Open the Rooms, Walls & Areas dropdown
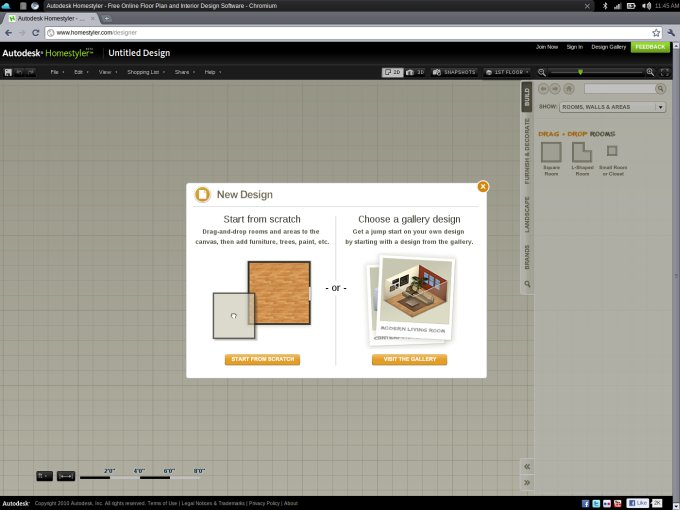Screen dimensions: 680x510 [612, 107]
